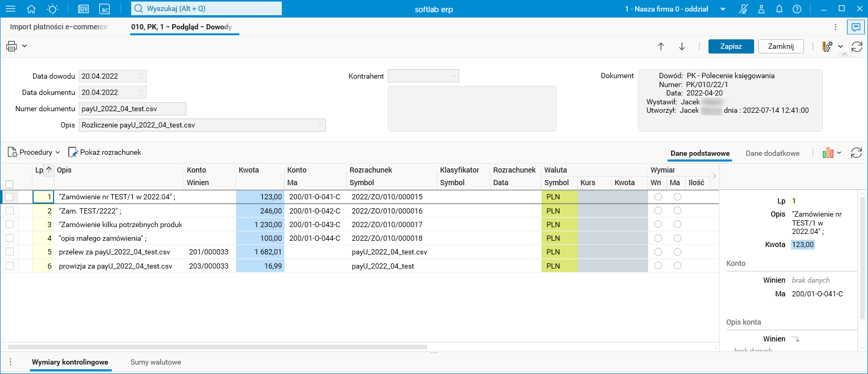The height and width of the screenshot is (374, 868).
Task: Open the chart icon in table toolbar
Action: [828, 153]
